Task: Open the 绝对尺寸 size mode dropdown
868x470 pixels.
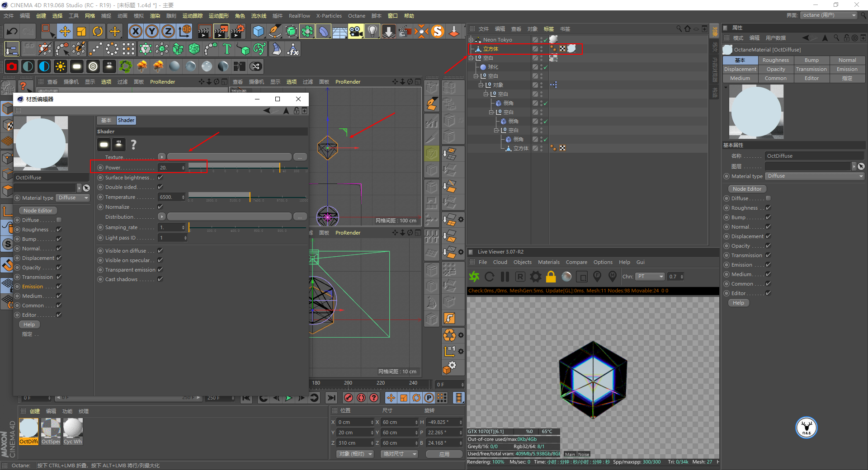Action: point(400,454)
